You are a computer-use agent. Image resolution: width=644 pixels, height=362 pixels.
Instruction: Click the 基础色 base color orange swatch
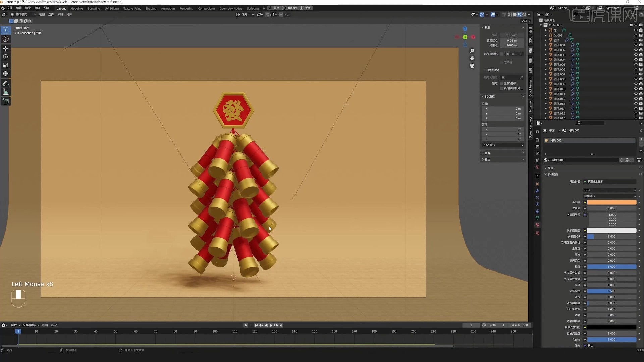pos(611,202)
